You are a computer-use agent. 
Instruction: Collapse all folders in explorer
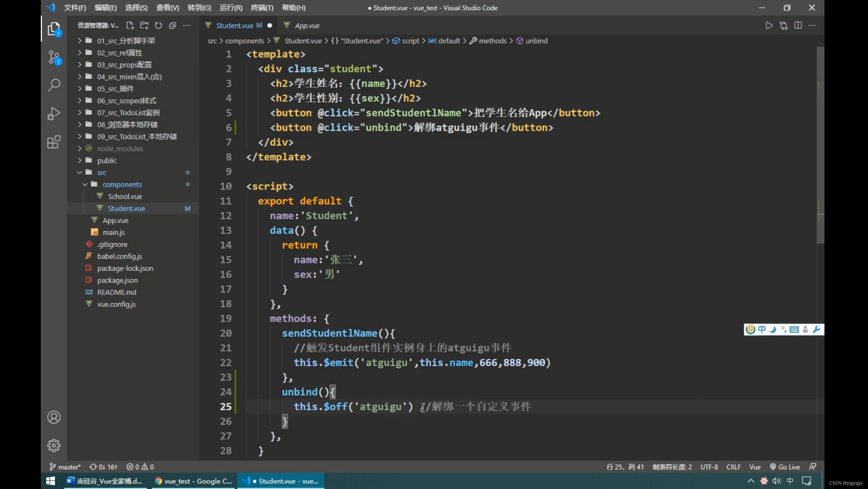(172, 26)
